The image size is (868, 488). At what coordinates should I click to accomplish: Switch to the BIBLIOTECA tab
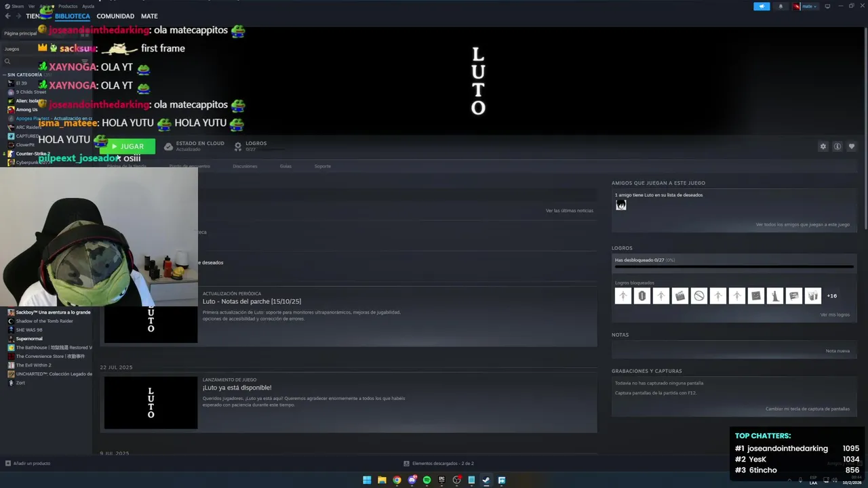[x=73, y=16]
